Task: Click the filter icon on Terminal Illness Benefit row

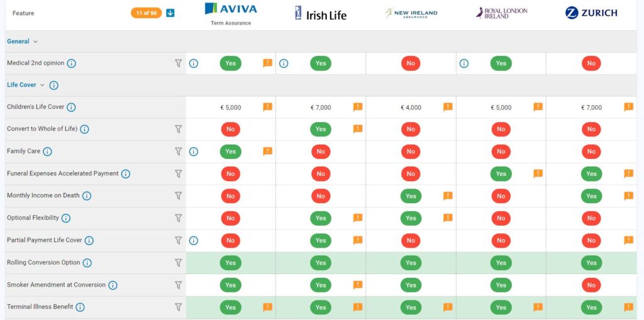Action: 178,307
